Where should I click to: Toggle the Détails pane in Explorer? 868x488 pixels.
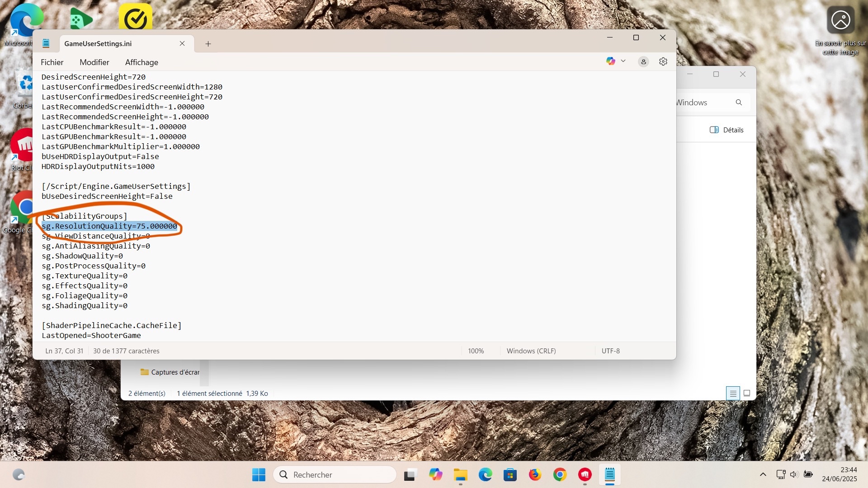coord(726,130)
